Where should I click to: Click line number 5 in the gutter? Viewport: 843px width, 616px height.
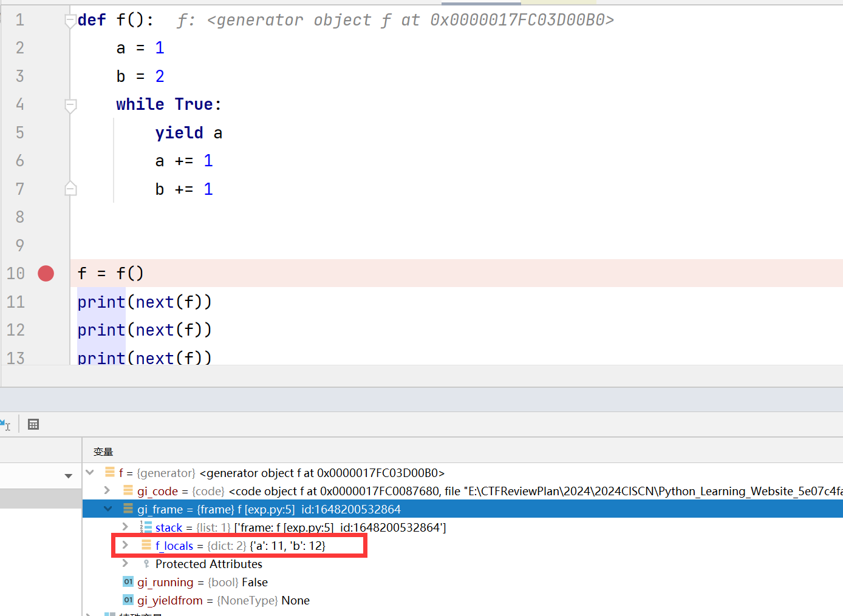point(19,133)
